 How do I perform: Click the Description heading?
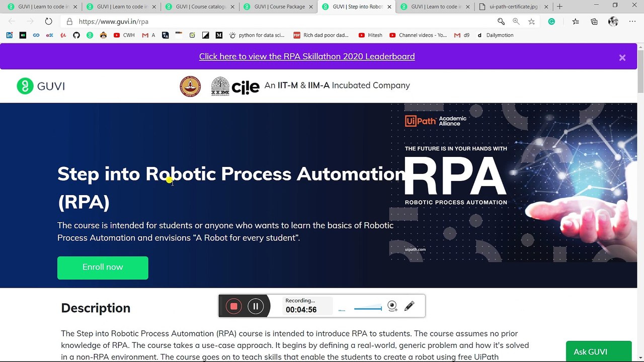point(96,308)
